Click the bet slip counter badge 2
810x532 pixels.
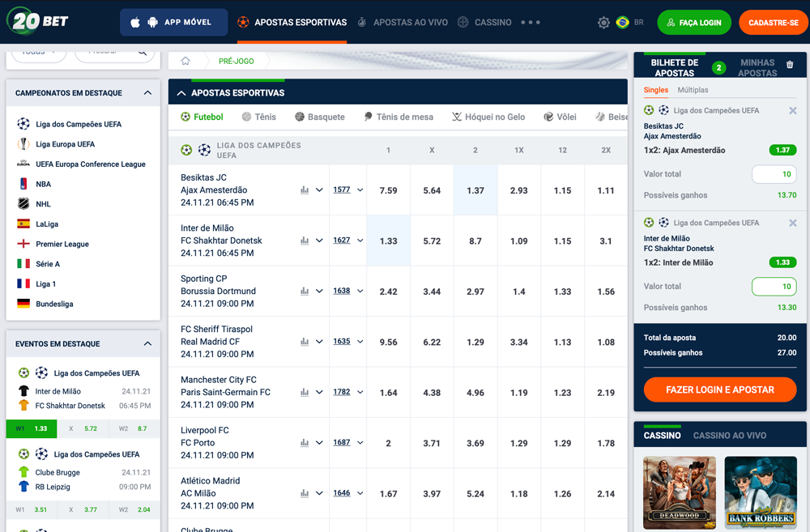pos(718,68)
